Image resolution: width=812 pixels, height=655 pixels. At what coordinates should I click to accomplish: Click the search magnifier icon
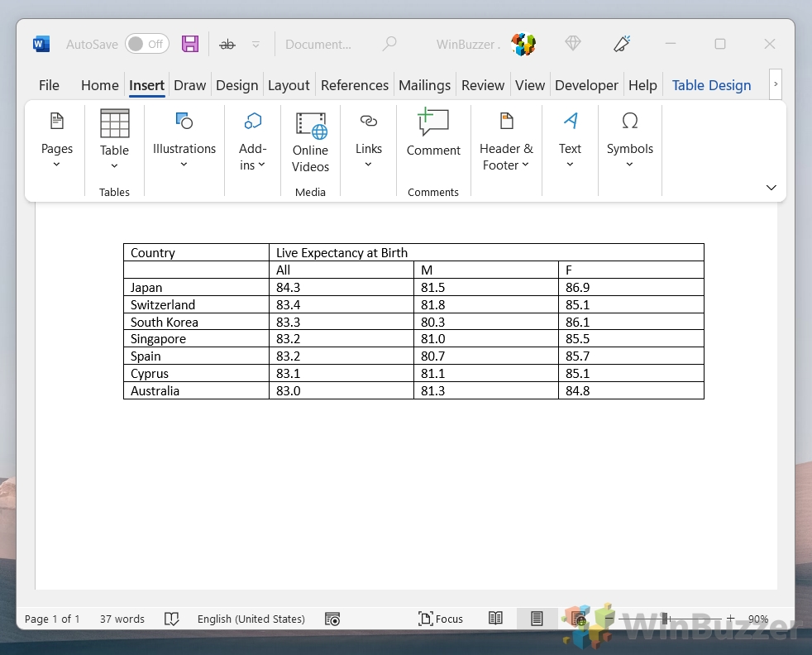[x=389, y=44]
